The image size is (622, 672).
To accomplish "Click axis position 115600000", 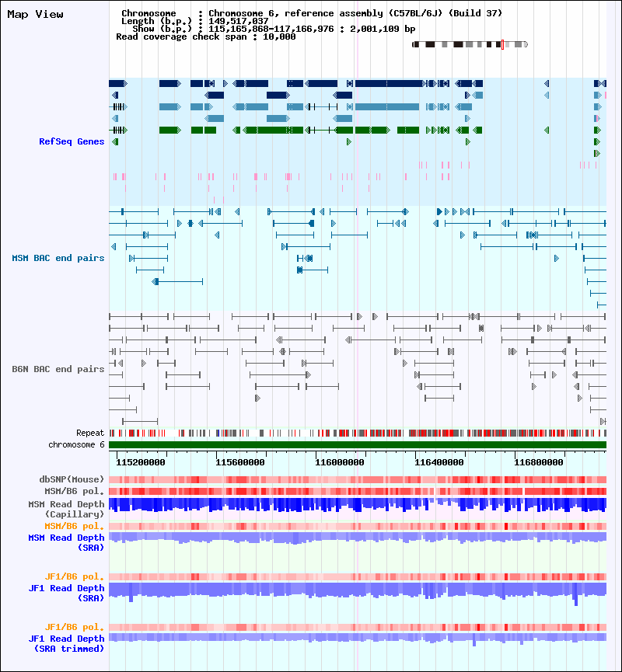I will click(239, 462).
